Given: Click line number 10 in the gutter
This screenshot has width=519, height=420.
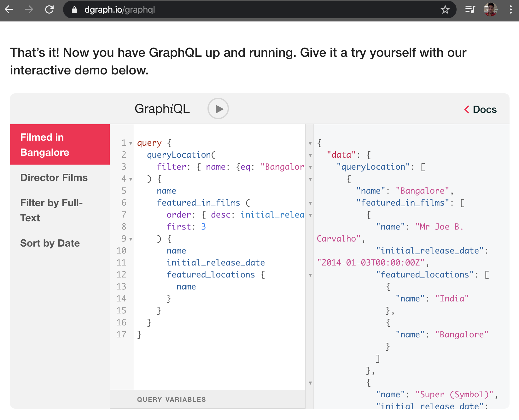Looking at the screenshot, I should (x=121, y=251).
